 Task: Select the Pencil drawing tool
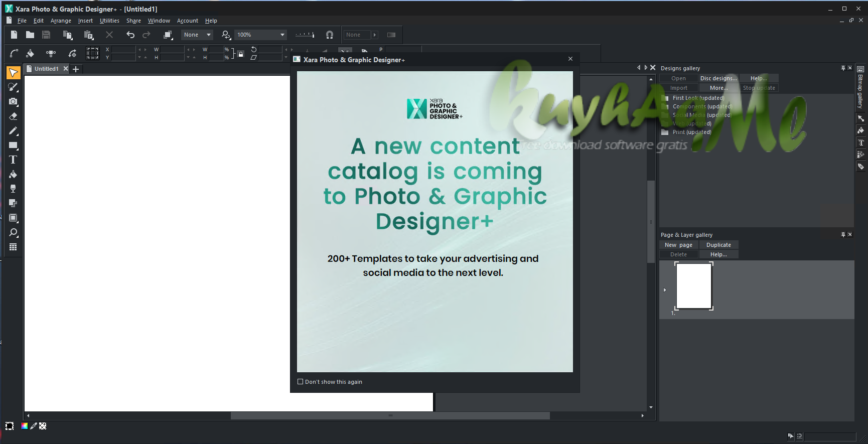coord(14,130)
